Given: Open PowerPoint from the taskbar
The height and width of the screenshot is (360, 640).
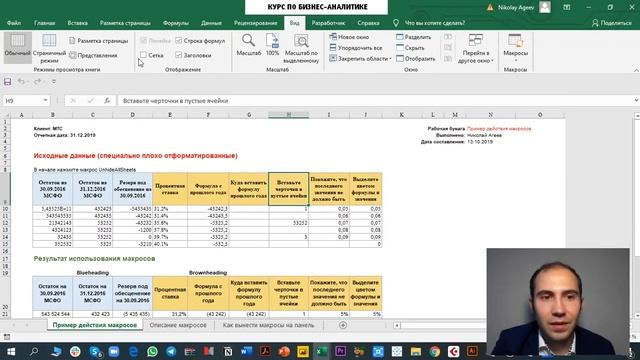Looking at the screenshot, I should tap(284, 351).
